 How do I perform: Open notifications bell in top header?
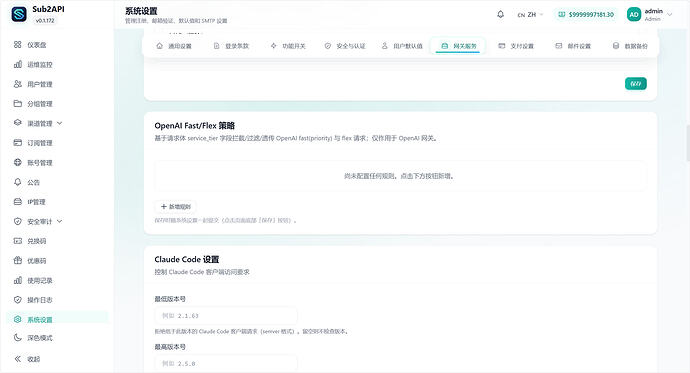500,14
